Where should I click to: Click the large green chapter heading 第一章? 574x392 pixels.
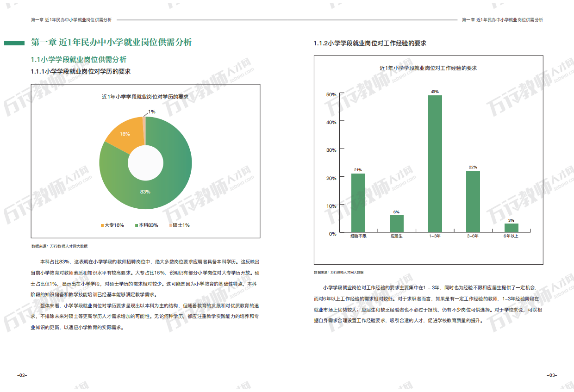111,43
